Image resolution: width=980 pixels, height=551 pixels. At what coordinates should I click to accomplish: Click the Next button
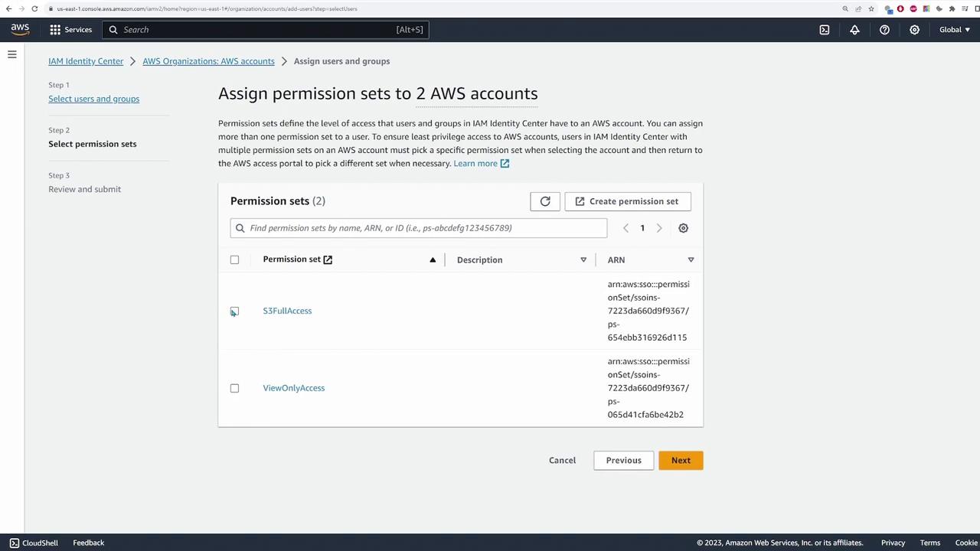[x=681, y=460]
